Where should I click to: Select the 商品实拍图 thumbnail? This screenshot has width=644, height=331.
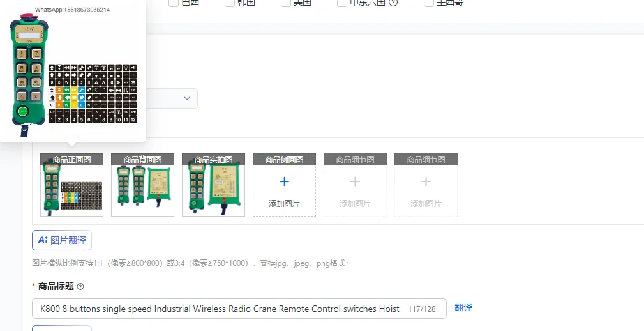point(214,185)
